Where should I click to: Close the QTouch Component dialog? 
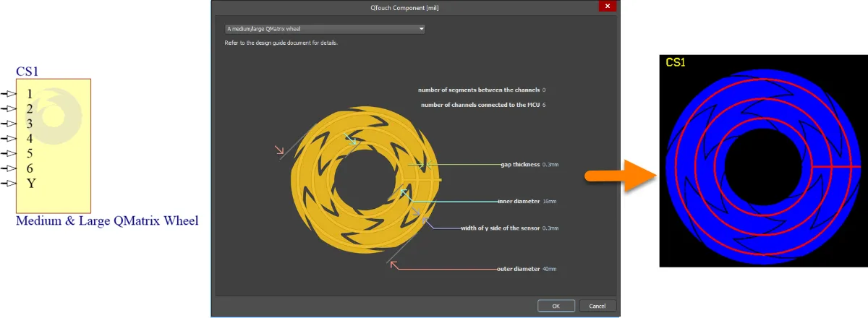point(607,7)
